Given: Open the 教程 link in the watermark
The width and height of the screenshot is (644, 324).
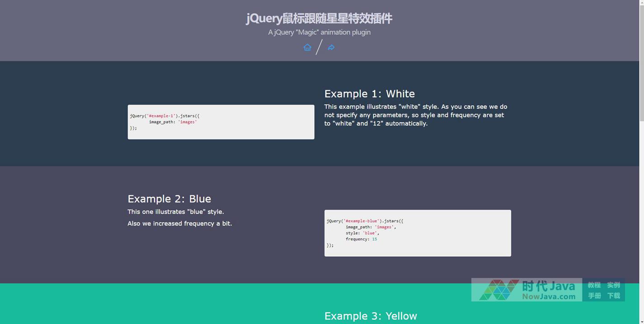Looking at the screenshot, I should (x=594, y=285).
